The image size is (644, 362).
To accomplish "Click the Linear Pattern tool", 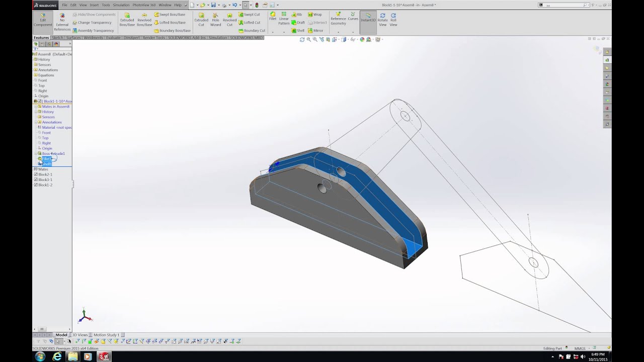I will [284, 18].
